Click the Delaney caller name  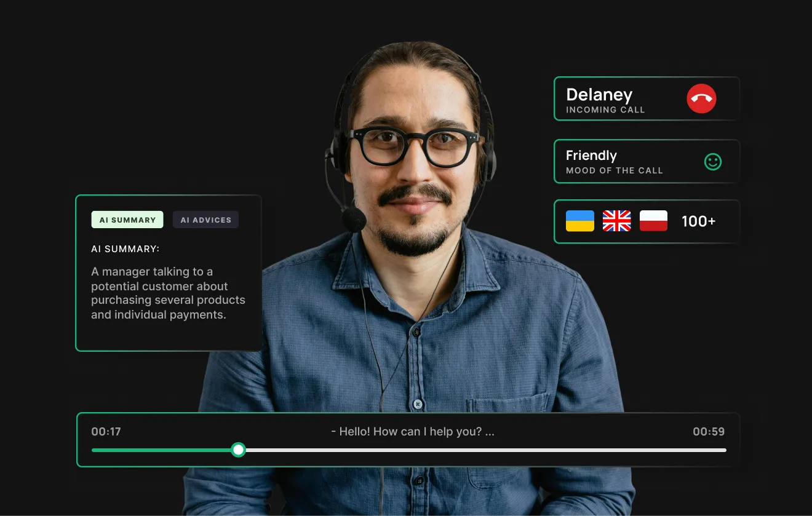[599, 95]
